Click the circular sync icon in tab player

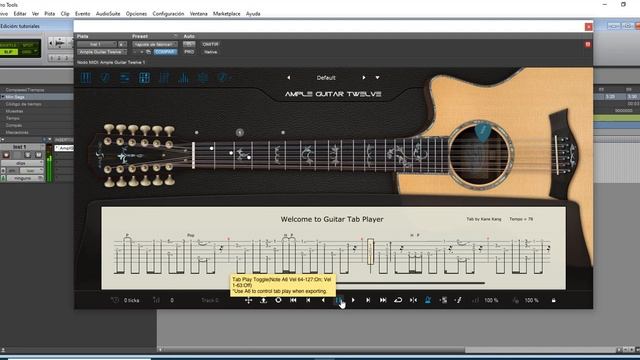click(x=278, y=300)
